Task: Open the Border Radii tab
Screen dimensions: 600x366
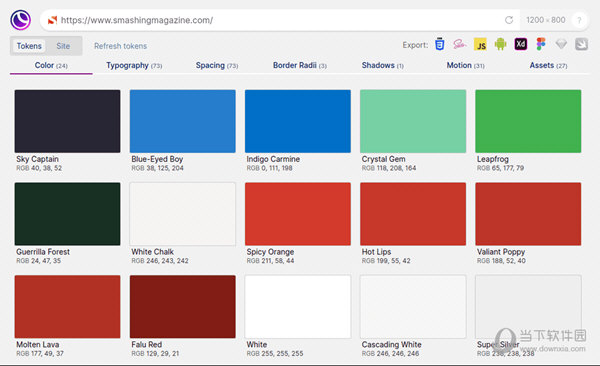Action: coord(300,65)
